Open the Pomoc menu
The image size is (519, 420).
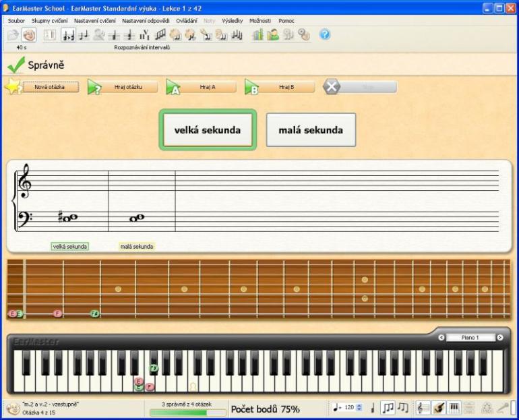286,20
